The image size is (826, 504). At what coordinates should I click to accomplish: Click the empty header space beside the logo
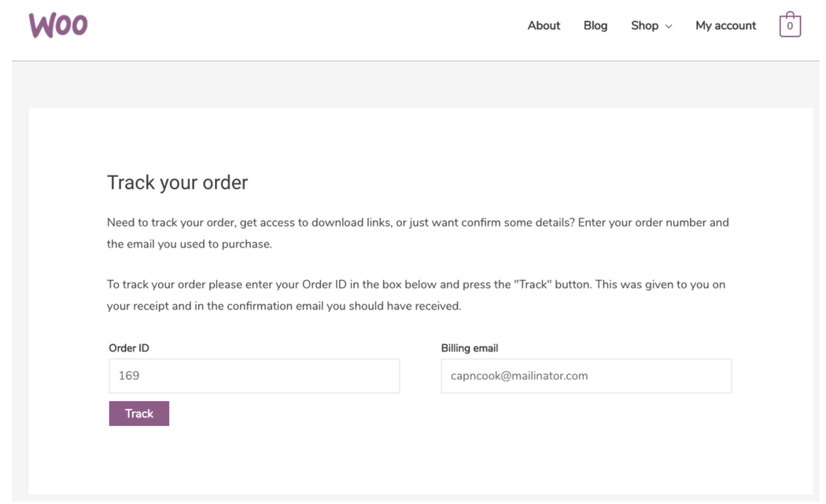299,26
